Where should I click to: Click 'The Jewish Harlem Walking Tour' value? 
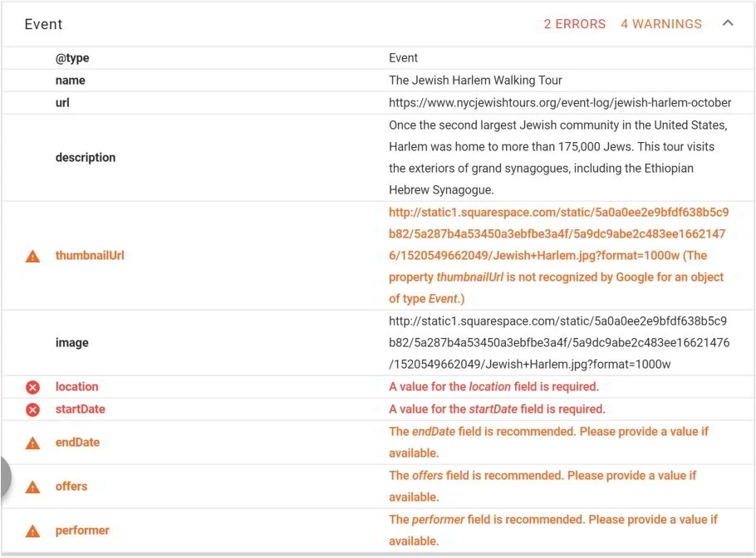point(475,81)
